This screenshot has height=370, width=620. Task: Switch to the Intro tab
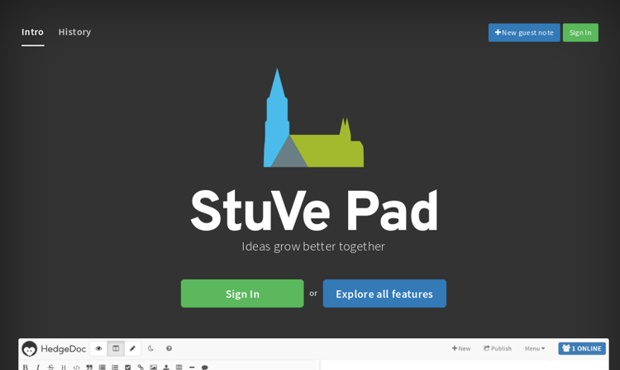(x=32, y=32)
